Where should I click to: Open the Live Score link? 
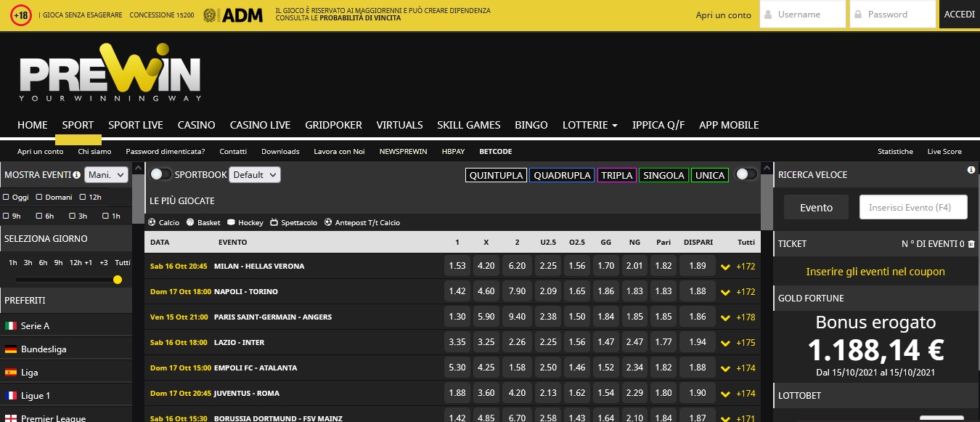click(944, 152)
